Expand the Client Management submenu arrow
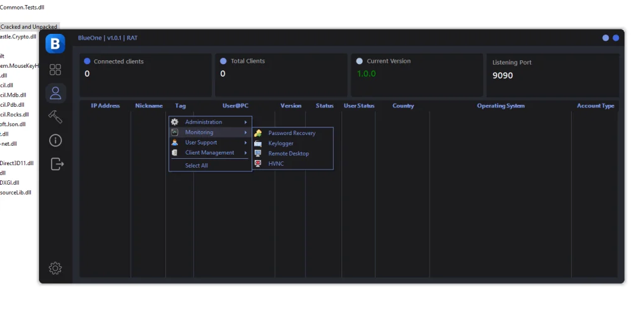 pyautogui.click(x=245, y=153)
